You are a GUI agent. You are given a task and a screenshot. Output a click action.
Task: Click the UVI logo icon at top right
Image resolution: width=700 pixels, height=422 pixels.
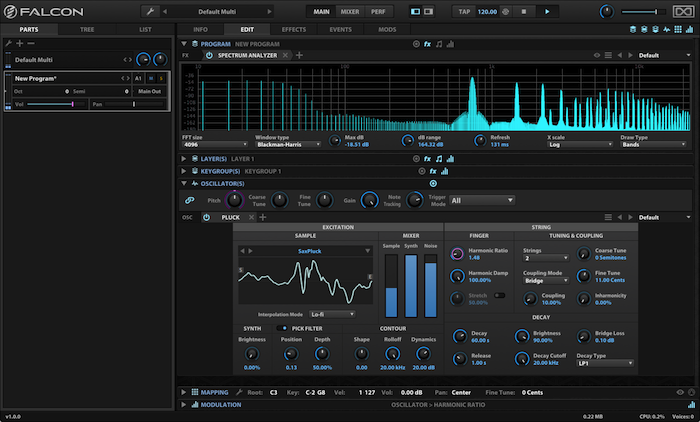tap(683, 12)
